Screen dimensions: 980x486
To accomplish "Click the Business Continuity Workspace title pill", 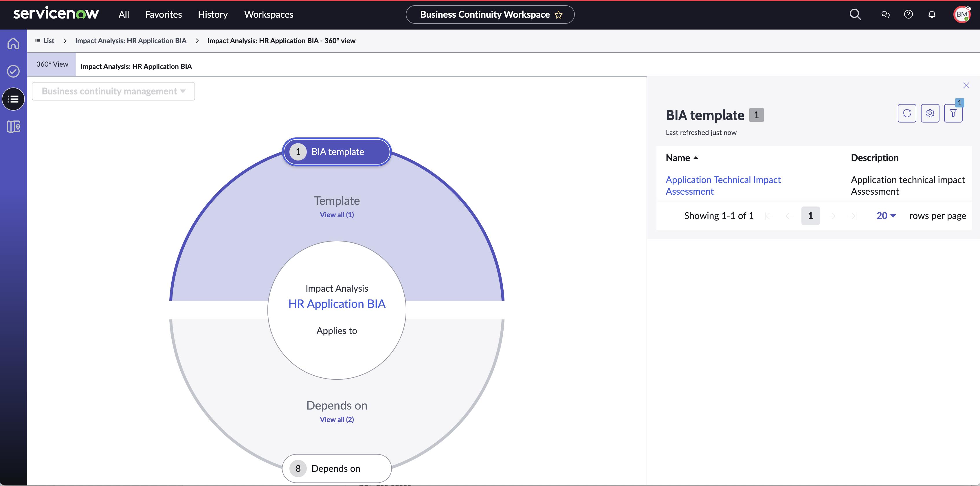I will [x=490, y=14].
